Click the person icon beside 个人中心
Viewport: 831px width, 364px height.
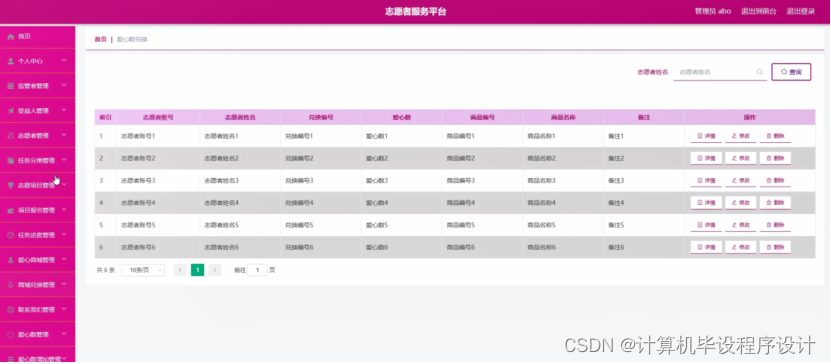[x=11, y=61]
